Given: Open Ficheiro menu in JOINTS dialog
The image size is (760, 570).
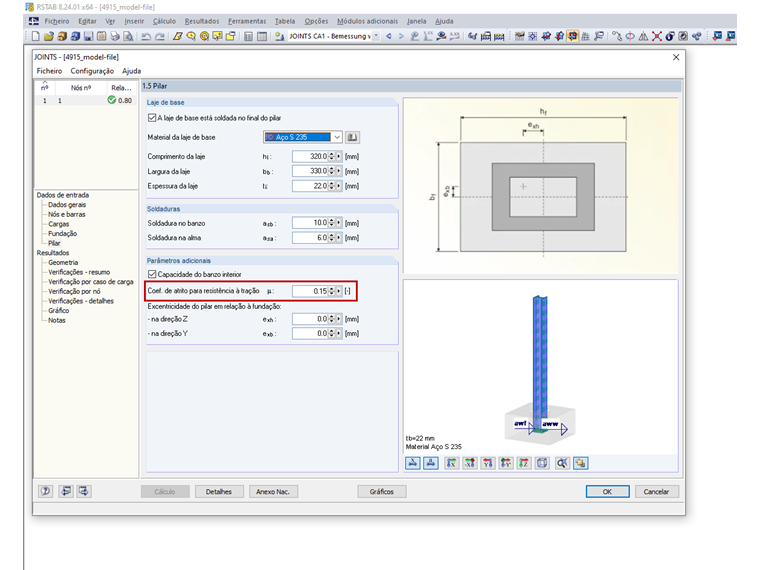Looking at the screenshot, I should (x=49, y=71).
